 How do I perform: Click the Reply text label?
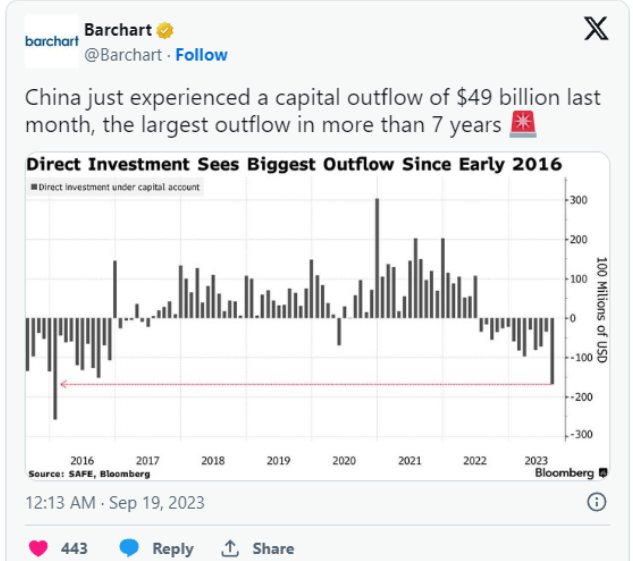pos(172,548)
